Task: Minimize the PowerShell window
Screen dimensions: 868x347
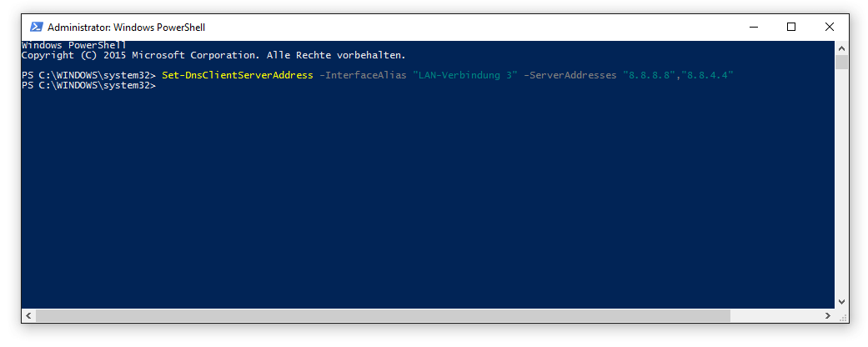Action: pos(752,27)
